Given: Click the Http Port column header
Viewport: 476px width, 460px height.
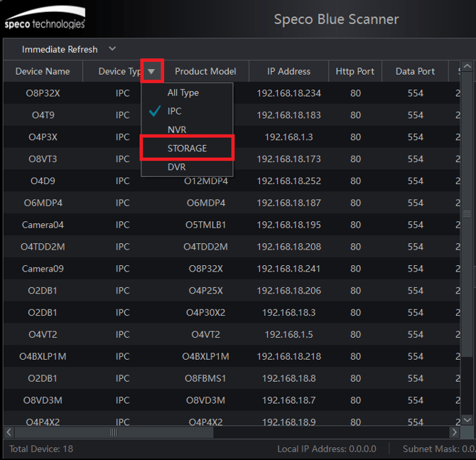Looking at the screenshot, I should [355, 71].
